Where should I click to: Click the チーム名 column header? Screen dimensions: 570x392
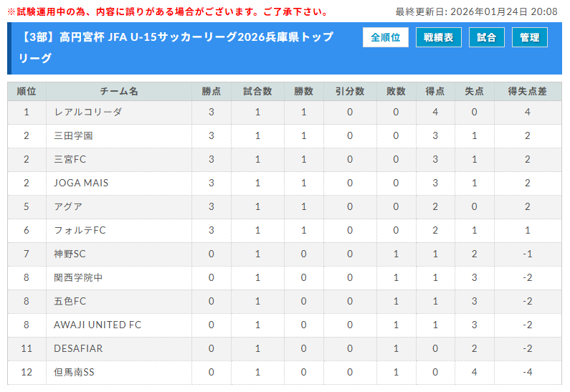[119, 92]
